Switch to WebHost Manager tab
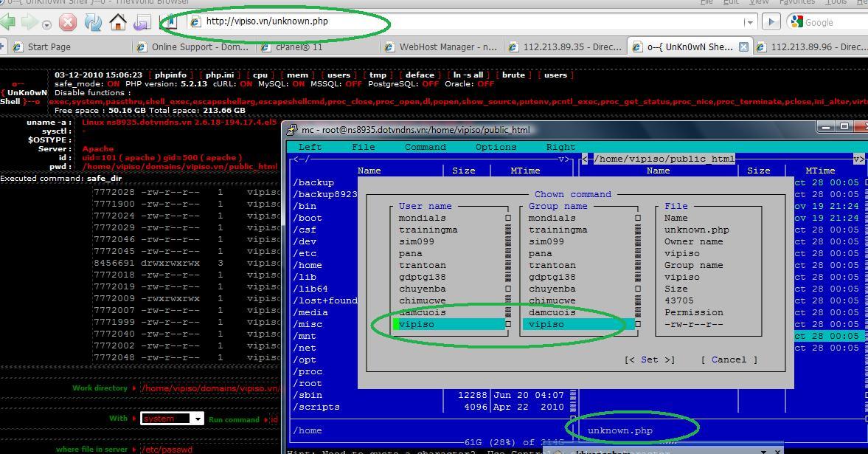 point(442,47)
